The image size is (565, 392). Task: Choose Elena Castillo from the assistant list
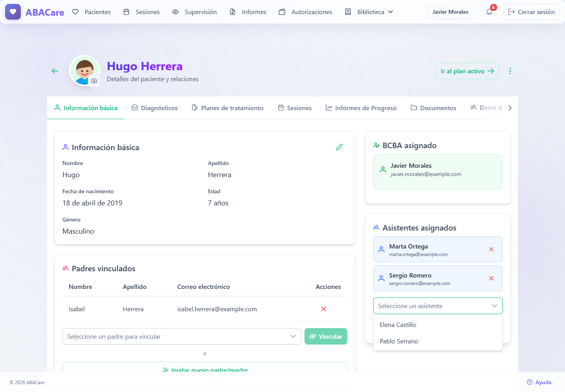tap(438, 325)
